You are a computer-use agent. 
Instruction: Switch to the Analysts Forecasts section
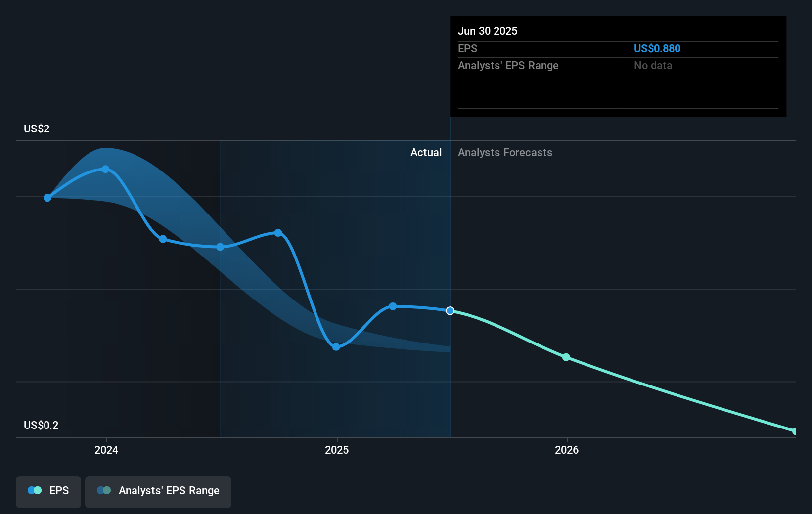tap(505, 152)
